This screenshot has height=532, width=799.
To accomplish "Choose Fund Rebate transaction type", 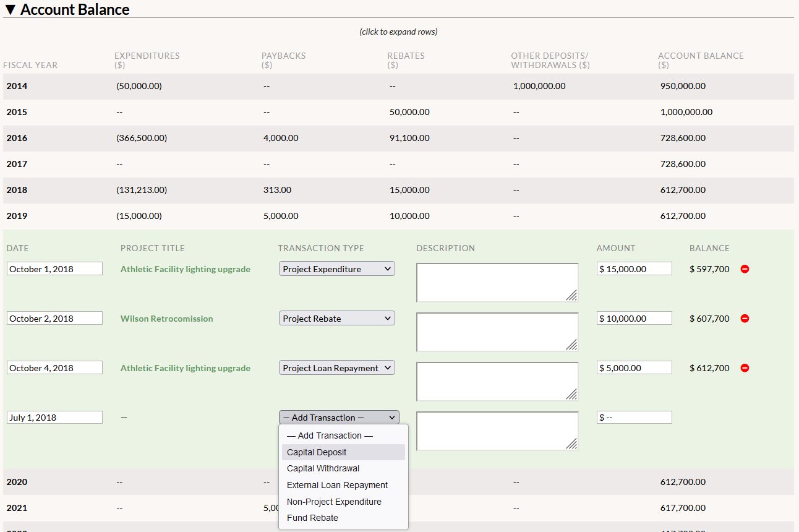I will (x=343, y=518).
